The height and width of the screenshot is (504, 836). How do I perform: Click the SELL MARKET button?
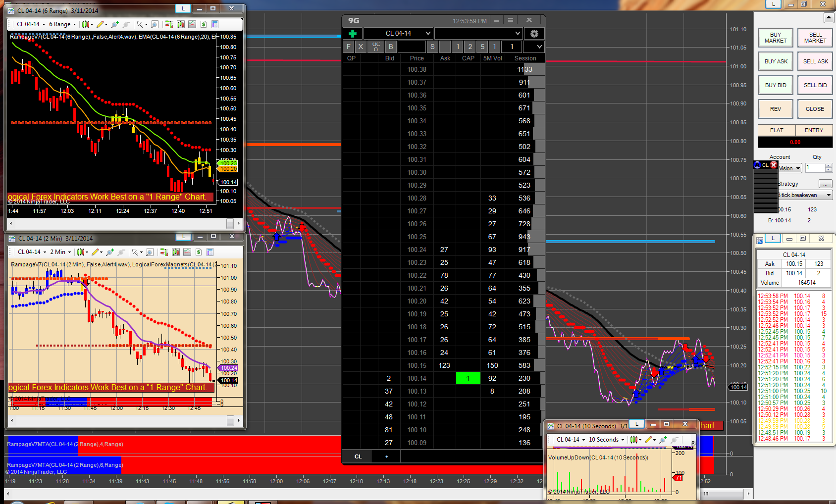point(815,38)
